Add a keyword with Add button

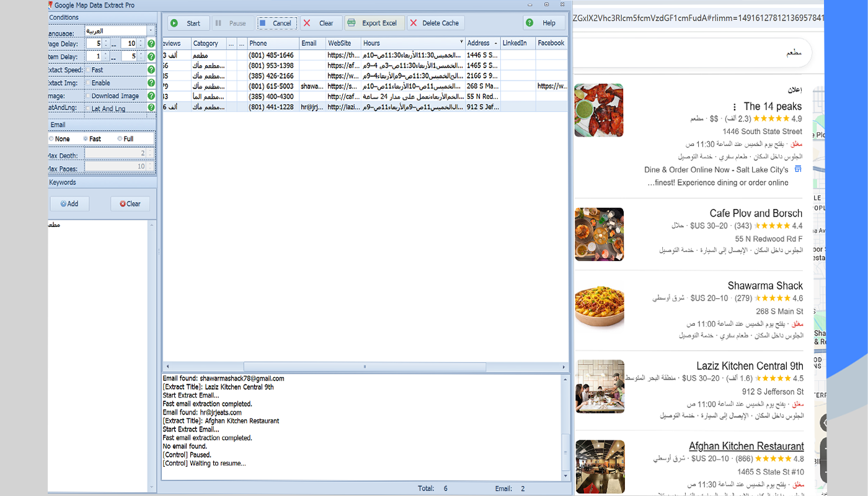[69, 203]
